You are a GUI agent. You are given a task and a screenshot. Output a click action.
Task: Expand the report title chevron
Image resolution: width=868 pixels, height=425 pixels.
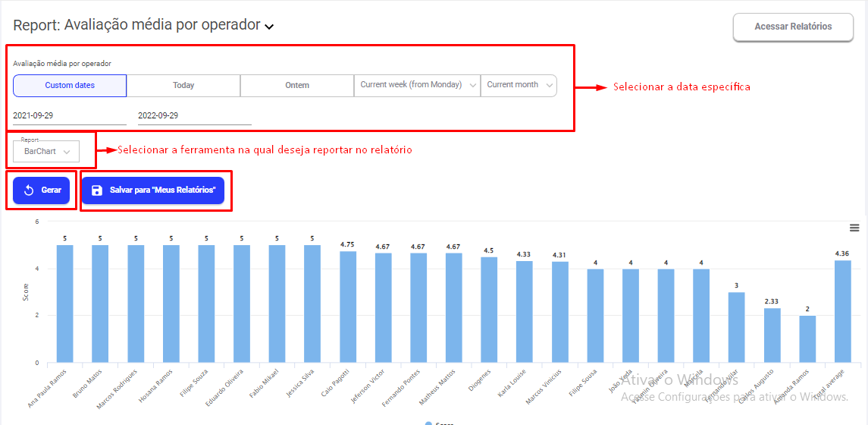click(269, 27)
